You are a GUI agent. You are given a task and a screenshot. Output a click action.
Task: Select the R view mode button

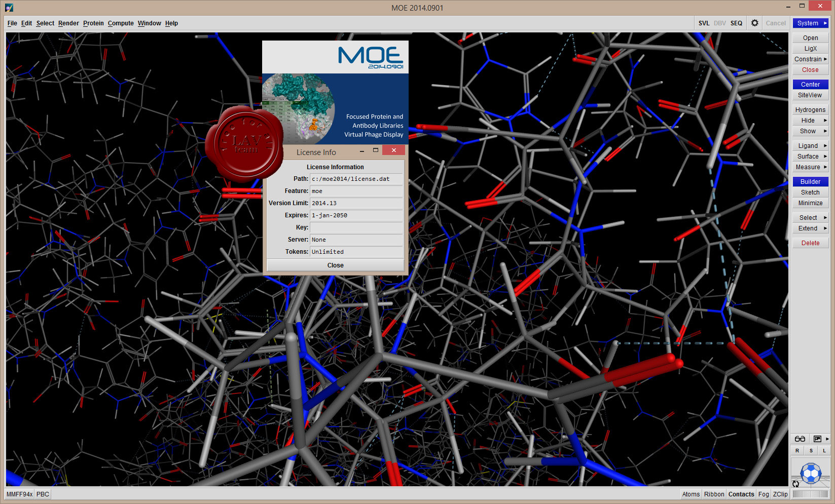tap(797, 450)
